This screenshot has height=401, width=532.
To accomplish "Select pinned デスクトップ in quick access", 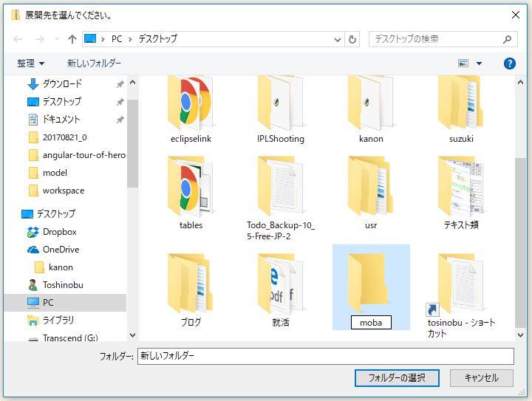I will pos(62,101).
